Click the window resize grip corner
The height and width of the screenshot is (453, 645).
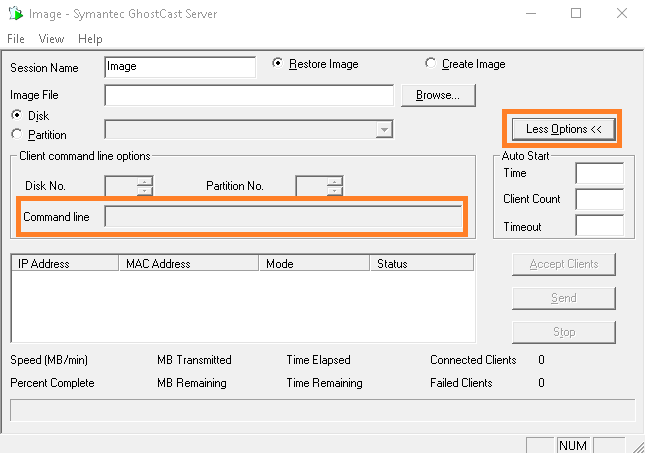[x=638, y=446]
